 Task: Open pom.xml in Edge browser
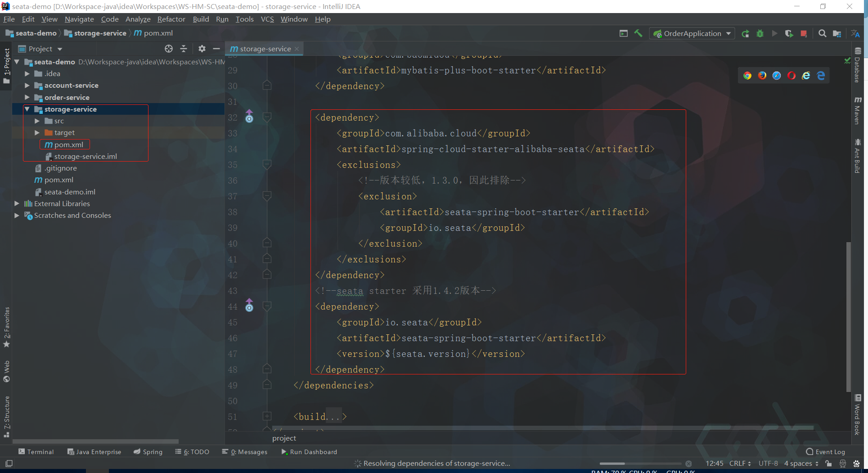821,76
